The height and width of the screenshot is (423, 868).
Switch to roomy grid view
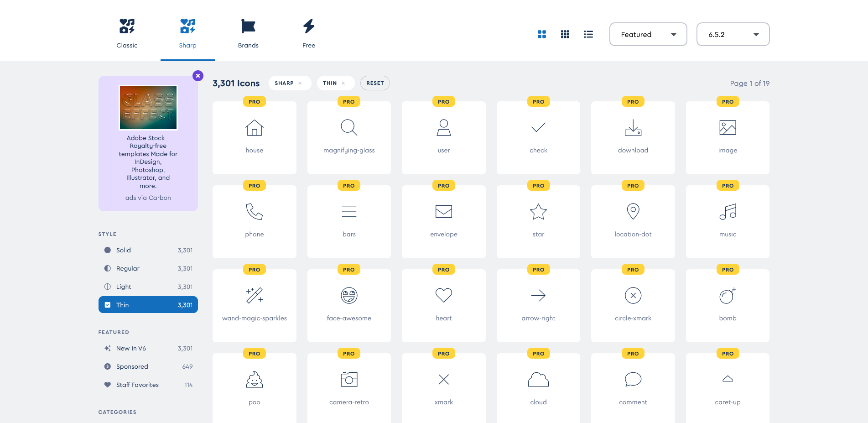541,34
